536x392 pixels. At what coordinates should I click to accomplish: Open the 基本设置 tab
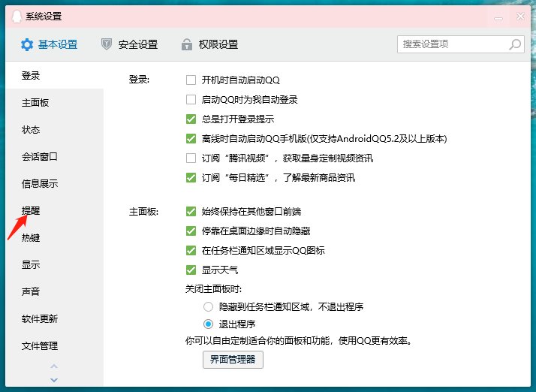point(50,44)
